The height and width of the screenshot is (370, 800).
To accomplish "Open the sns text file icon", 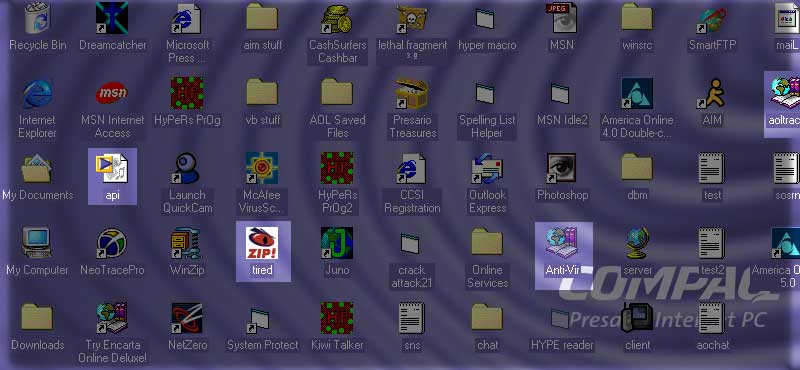I will pyautogui.click(x=412, y=318).
